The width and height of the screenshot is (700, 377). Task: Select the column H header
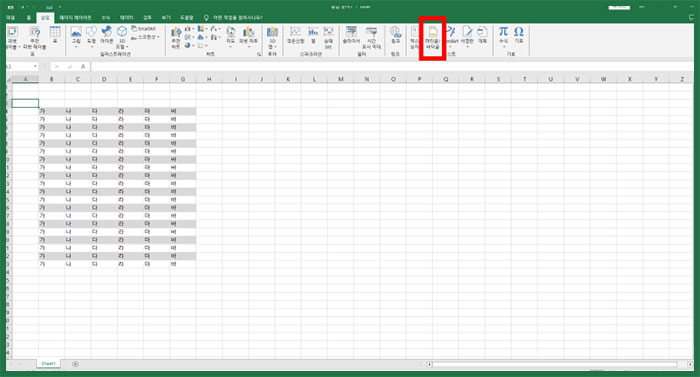click(x=209, y=79)
